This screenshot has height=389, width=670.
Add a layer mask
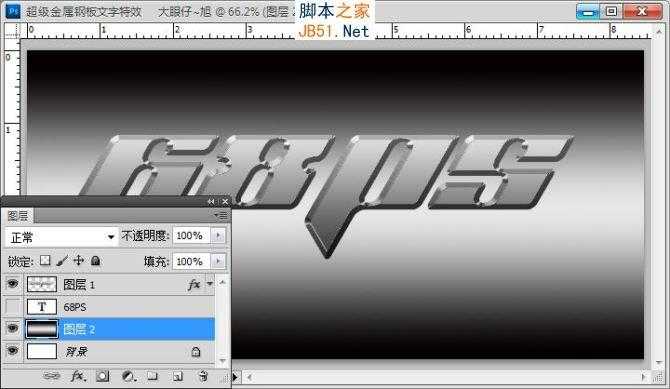point(102,376)
